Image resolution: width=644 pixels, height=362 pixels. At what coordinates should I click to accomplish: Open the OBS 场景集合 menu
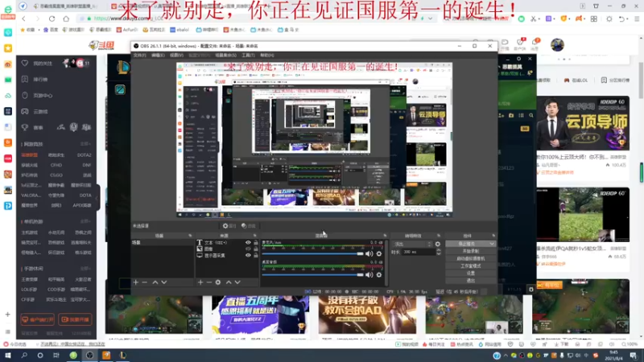(x=225, y=55)
